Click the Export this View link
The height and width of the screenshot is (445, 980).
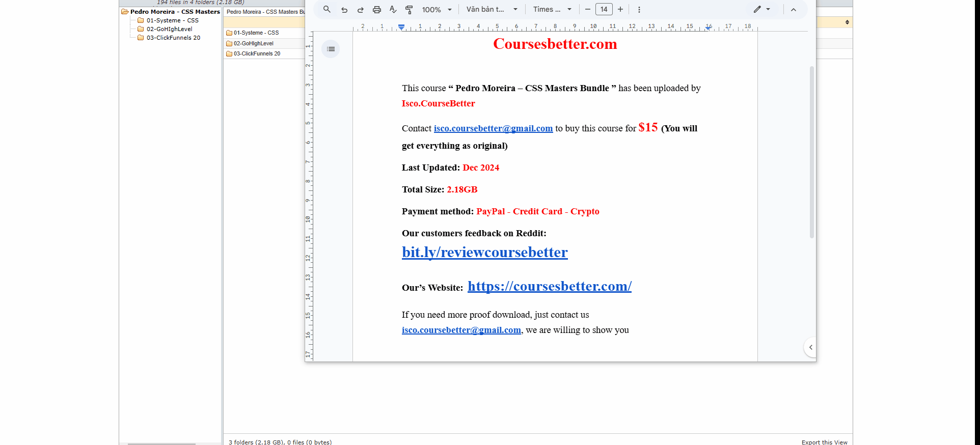click(824, 442)
